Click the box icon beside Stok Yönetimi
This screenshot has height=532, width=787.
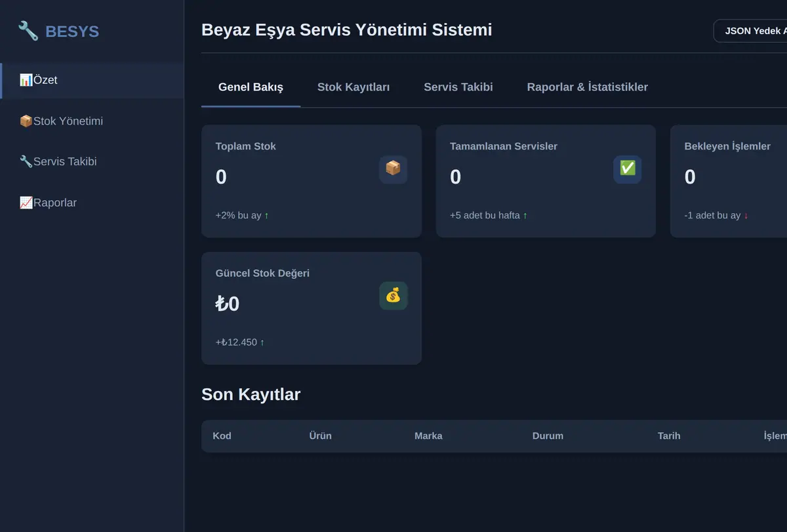coord(26,121)
